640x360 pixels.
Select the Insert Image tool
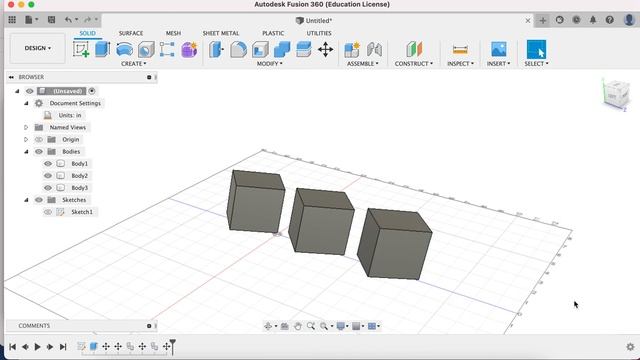(499, 49)
